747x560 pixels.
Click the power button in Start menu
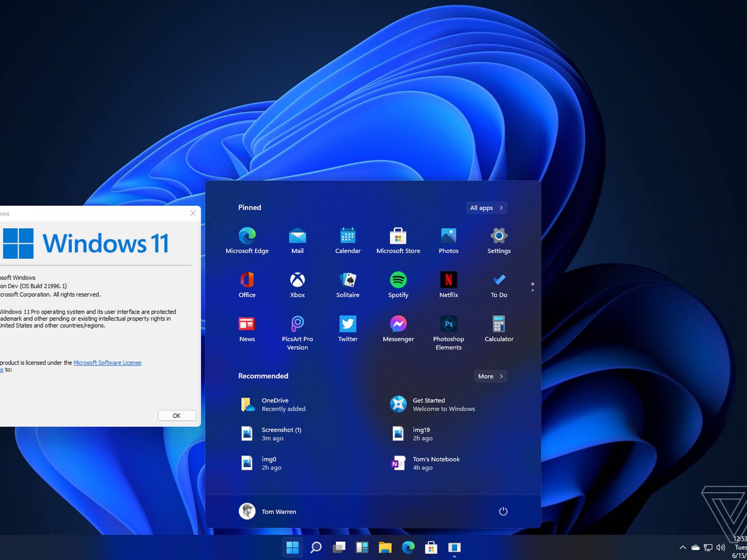click(503, 511)
